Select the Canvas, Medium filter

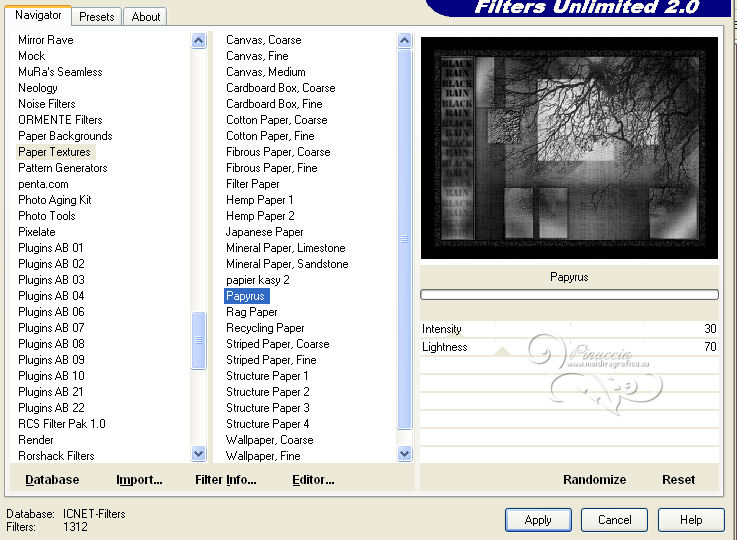[266, 72]
